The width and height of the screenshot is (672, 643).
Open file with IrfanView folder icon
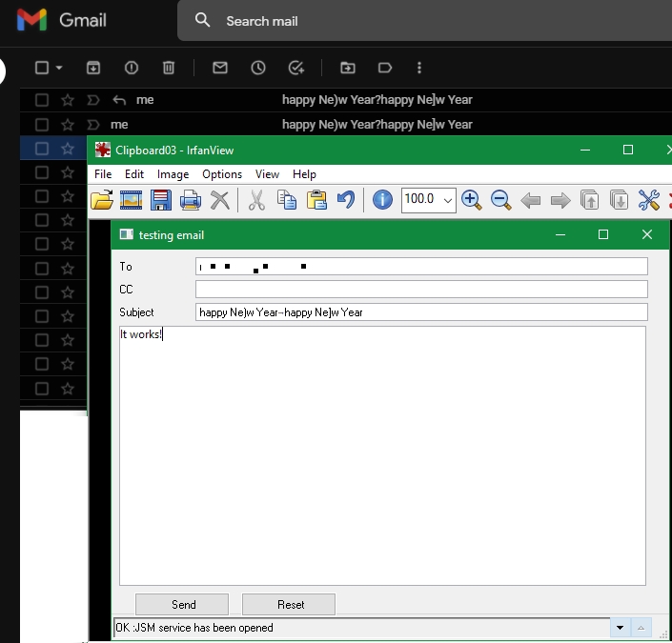102,199
